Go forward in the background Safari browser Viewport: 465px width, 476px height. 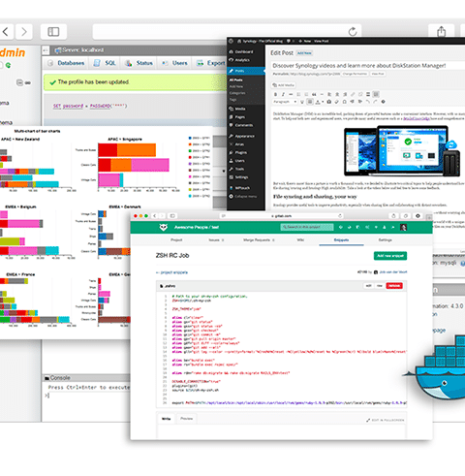pyautogui.click(x=24, y=32)
